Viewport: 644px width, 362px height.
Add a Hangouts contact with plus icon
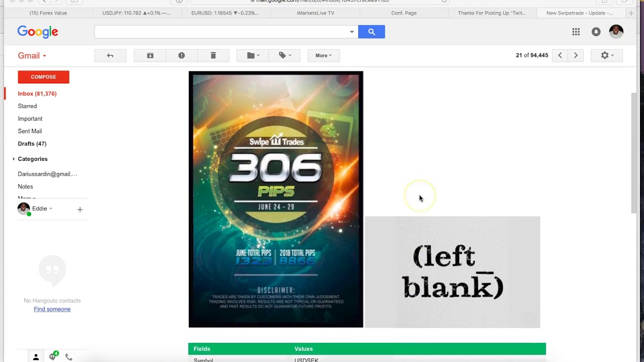80,209
